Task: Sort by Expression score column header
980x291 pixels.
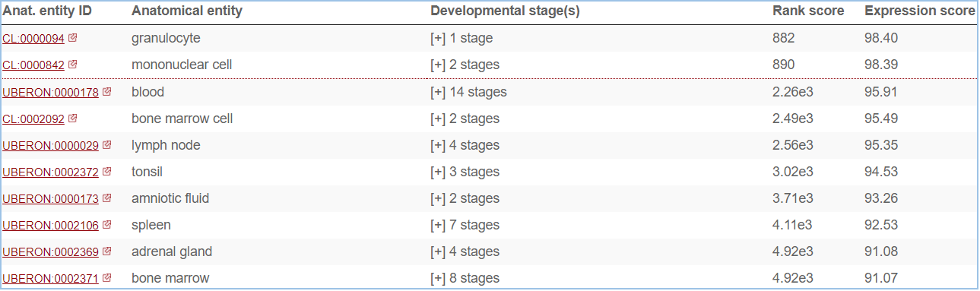Action: 920,11
